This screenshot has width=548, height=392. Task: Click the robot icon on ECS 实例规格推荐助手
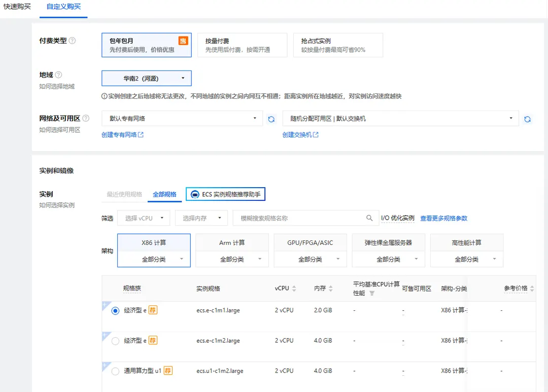[x=195, y=194]
